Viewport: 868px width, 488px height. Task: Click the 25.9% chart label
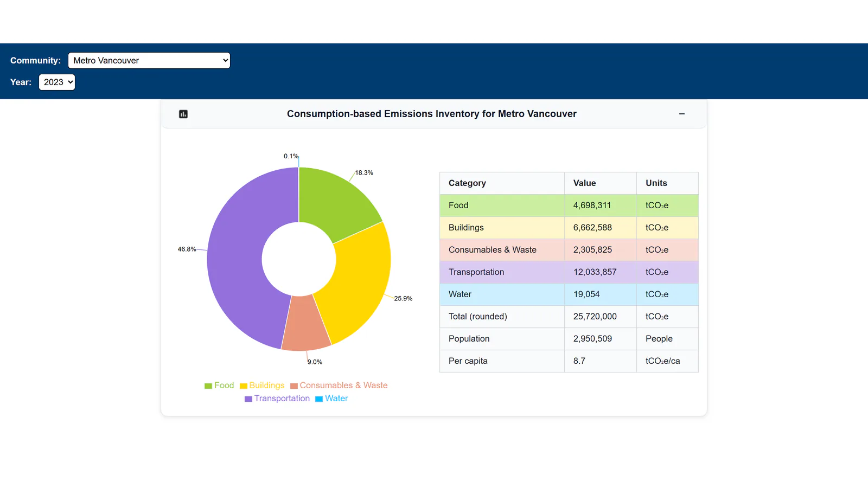pos(403,299)
